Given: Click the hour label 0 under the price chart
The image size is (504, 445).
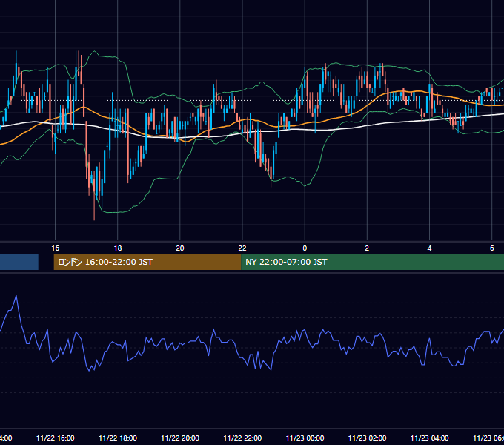Looking at the screenshot, I should pos(305,248).
